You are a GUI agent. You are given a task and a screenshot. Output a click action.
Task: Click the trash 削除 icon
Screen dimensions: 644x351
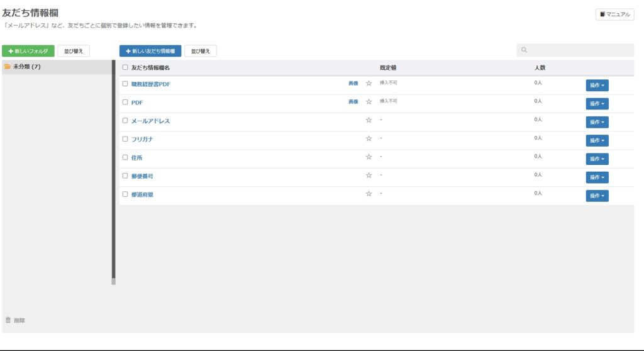[x=8, y=320]
